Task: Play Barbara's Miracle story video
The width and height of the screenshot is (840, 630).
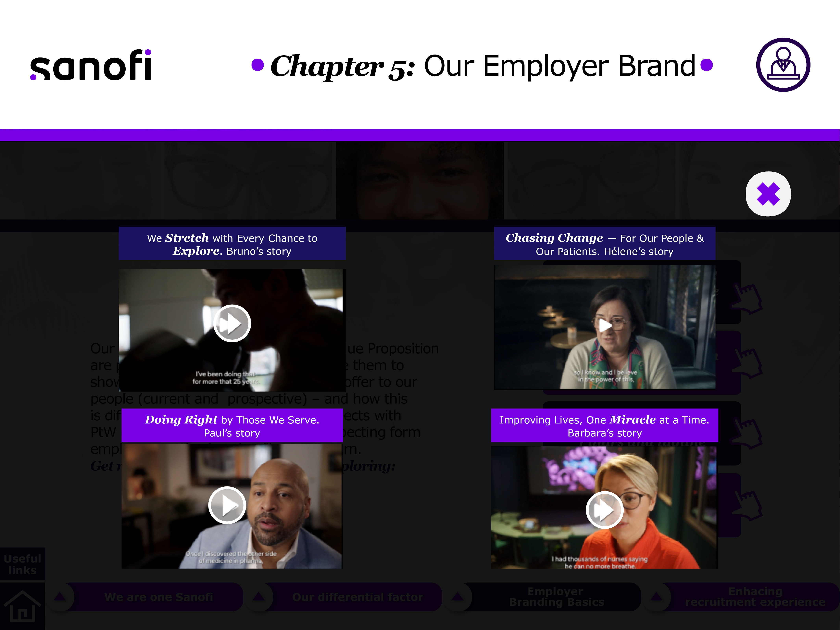Action: coord(604,510)
